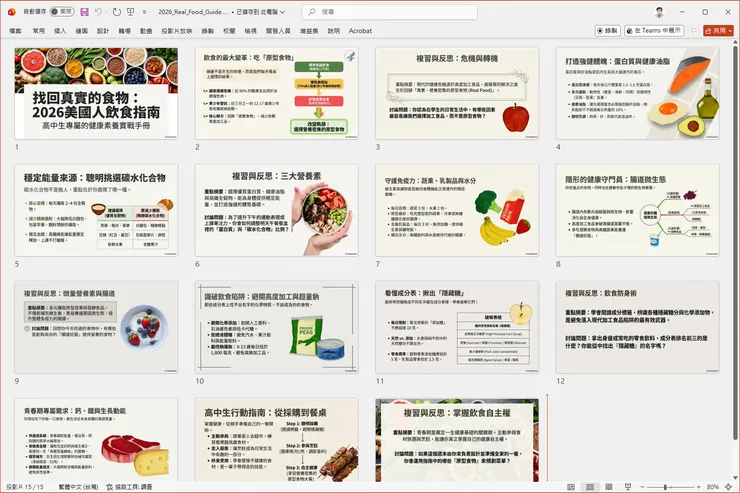This screenshot has width=740, height=493.
Task: Select slide 15 thumbnail
Action: (457, 440)
